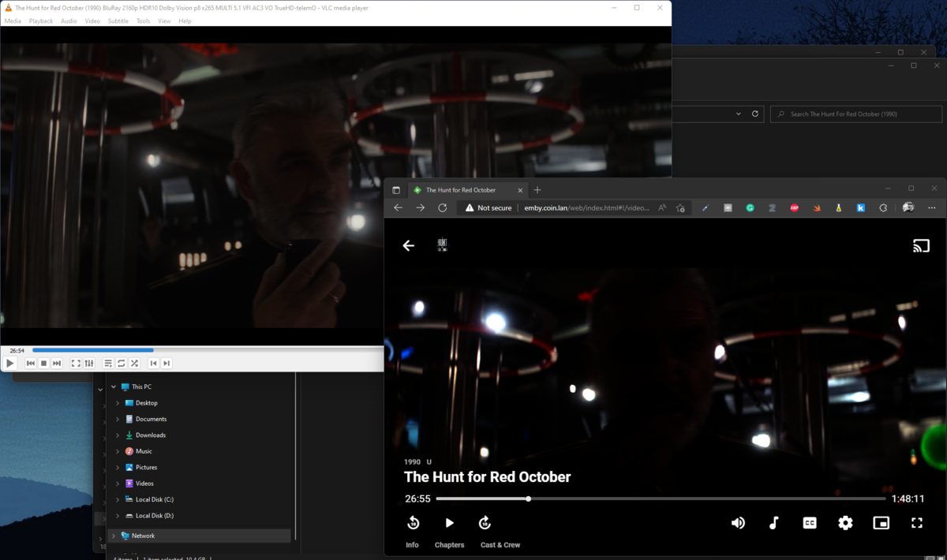Toggle random playback in VLC

click(x=134, y=363)
